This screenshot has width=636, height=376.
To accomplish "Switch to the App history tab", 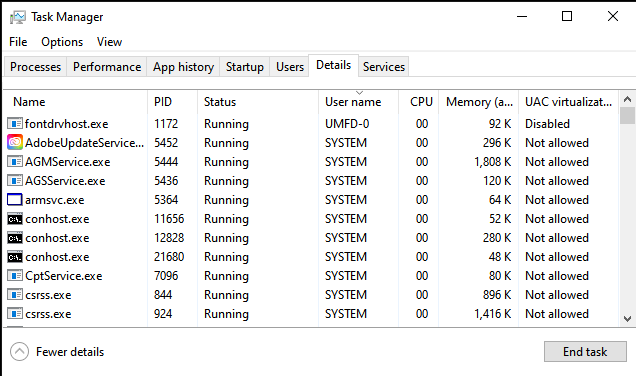I will point(183,67).
